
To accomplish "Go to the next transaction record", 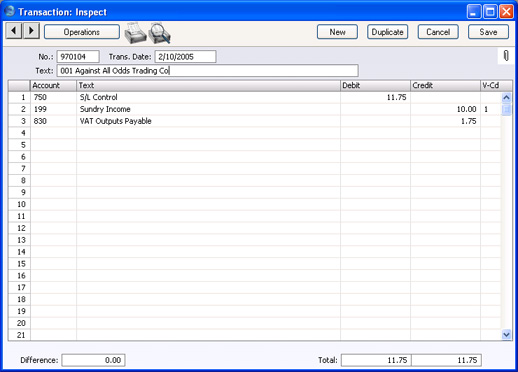I will [x=31, y=31].
